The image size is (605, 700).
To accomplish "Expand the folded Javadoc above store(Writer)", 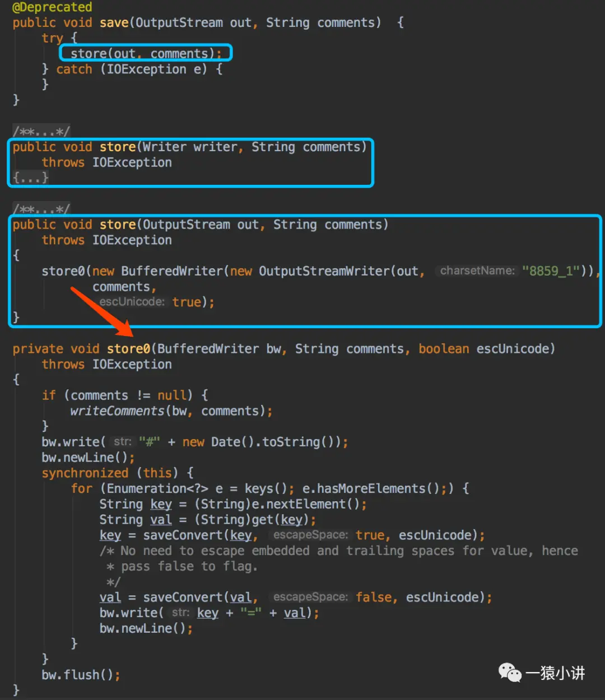I will click(x=41, y=132).
